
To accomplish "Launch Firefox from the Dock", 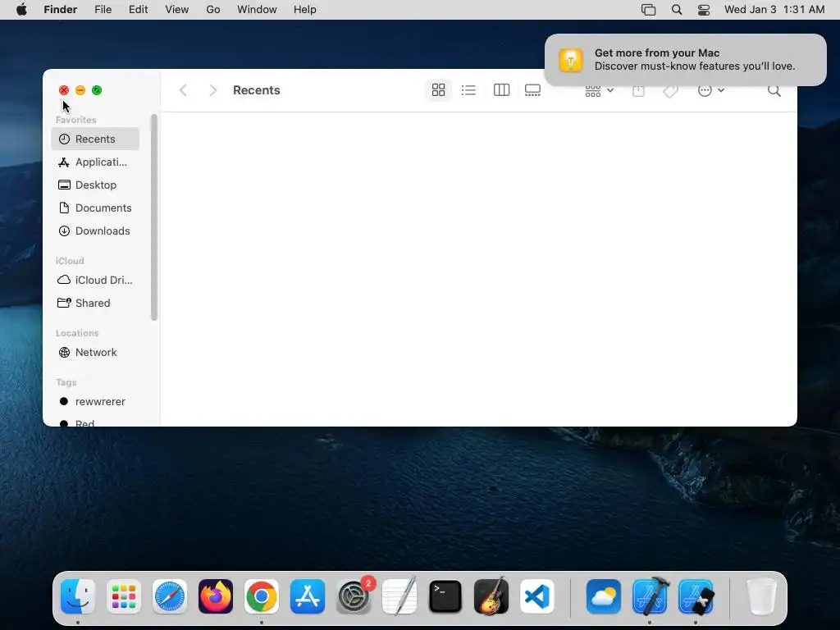I will pyautogui.click(x=216, y=596).
